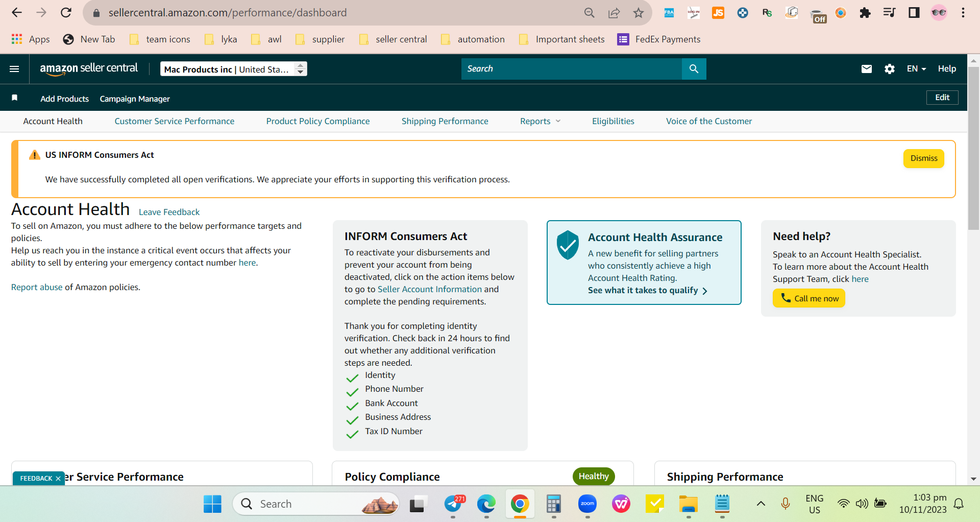Viewport: 980px width, 522px height.
Task: Open the browser extensions puzzle icon
Action: click(865, 13)
